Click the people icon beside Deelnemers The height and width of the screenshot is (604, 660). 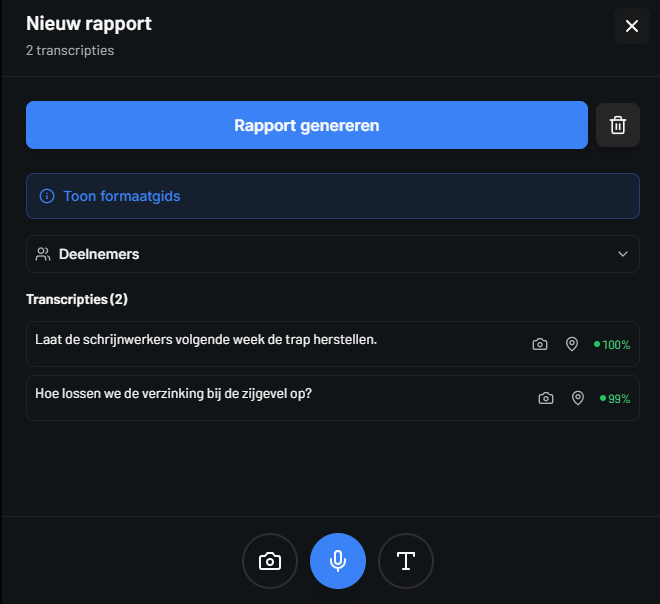coord(43,254)
